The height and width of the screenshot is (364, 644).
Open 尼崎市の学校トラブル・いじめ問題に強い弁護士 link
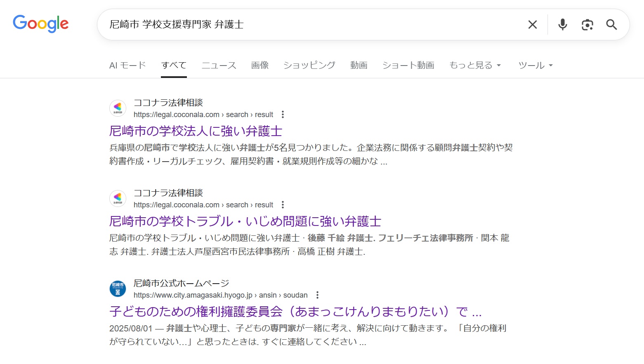click(x=245, y=221)
